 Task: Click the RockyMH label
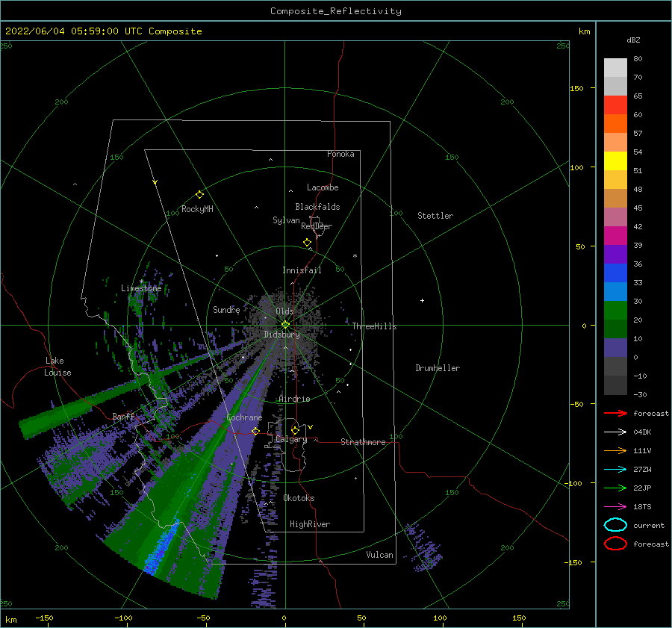[197, 209]
